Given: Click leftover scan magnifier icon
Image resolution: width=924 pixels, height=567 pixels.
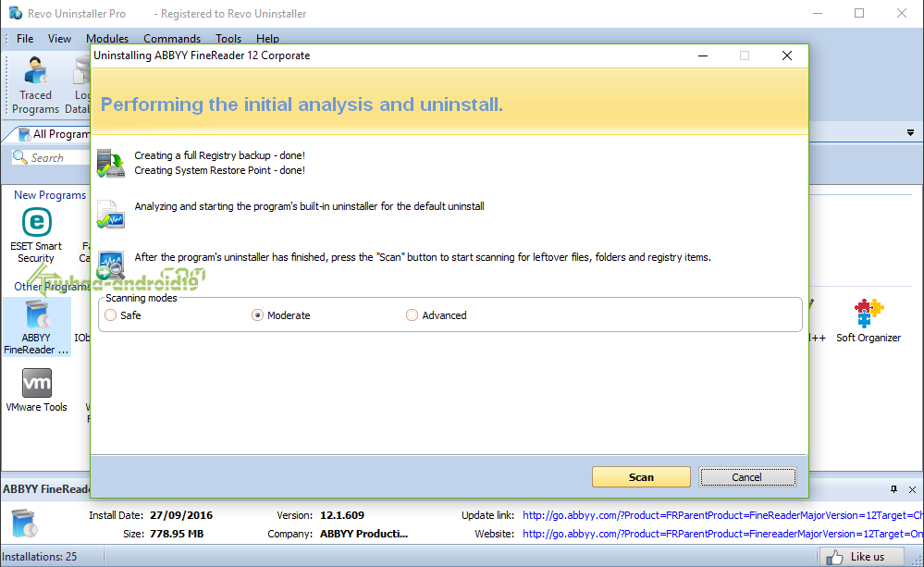Looking at the screenshot, I should pos(111,265).
